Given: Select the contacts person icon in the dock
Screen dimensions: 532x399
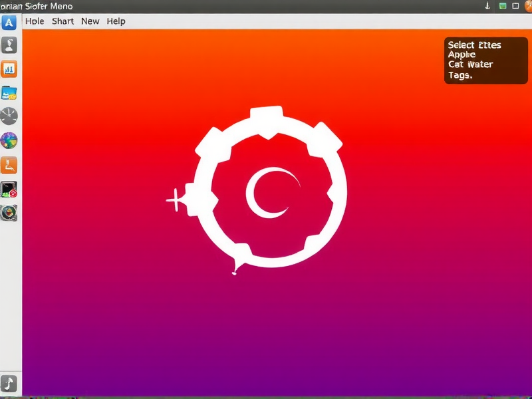Looking at the screenshot, I should (9, 45).
